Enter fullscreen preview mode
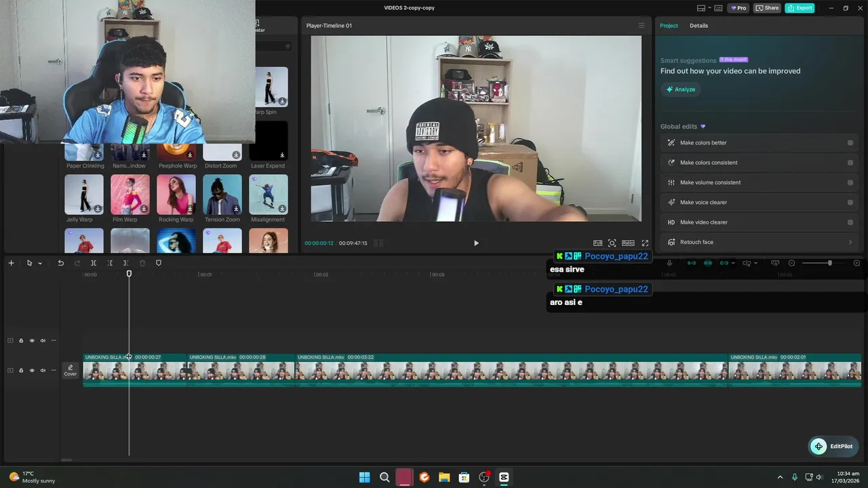 coord(645,243)
